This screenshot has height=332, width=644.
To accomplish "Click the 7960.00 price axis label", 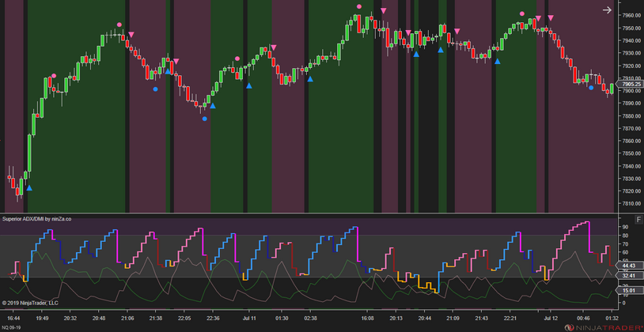I will point(631,15).
